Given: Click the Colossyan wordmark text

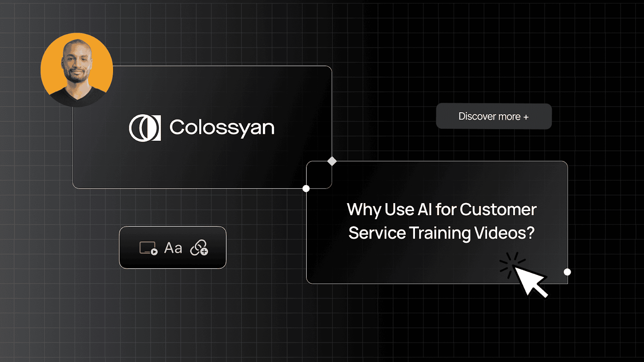Looking at the screenshot, I should click(222, 128).
